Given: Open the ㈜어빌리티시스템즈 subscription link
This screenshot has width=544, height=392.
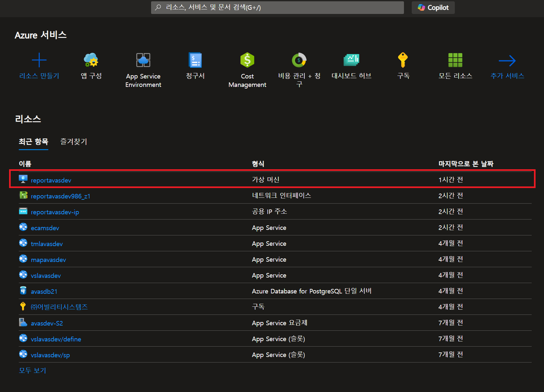Looking at the screenshot, I should (x=59, y=307).
